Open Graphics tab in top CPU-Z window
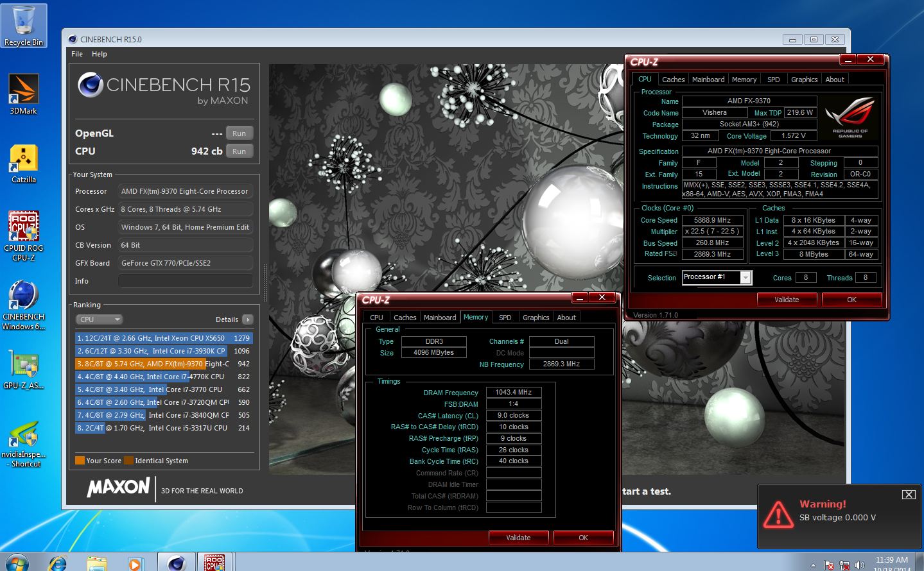The height and width of the screenshot is (571, 924). click(x=804, y=80)
